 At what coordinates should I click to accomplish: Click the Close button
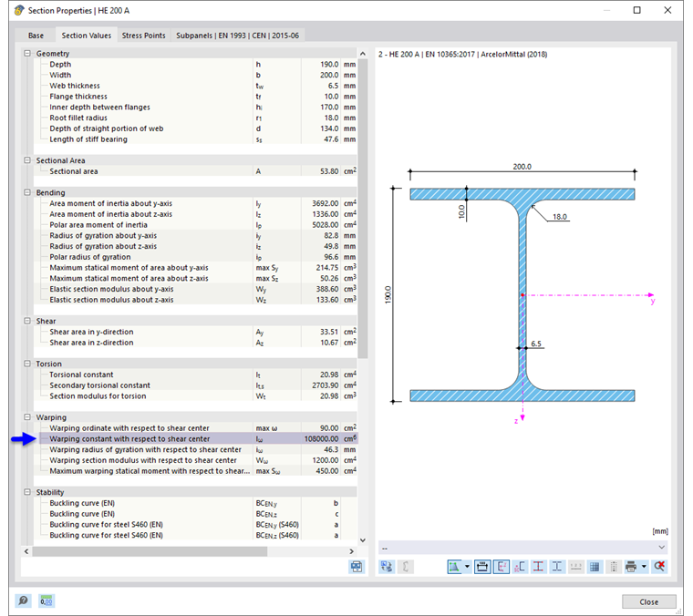coord(649,601)
